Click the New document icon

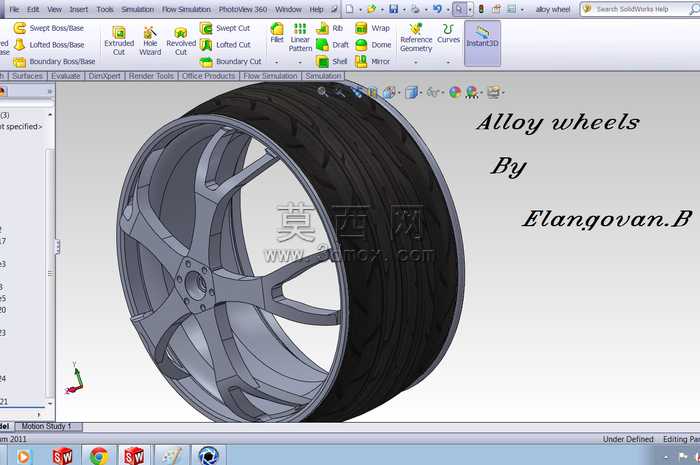coord(350,9)
